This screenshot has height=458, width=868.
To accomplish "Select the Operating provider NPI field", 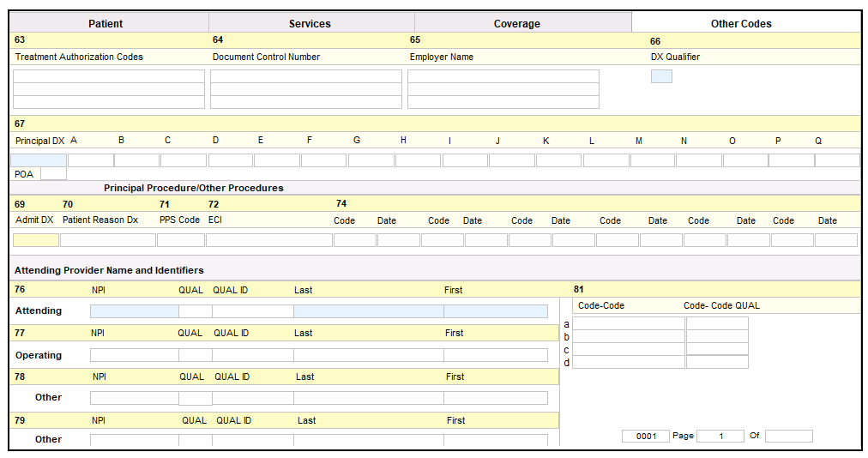I will click(x=134, y=355).
